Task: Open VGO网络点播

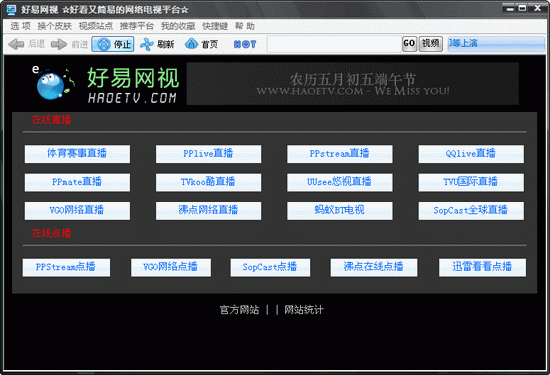Action: tap(171, 267)
